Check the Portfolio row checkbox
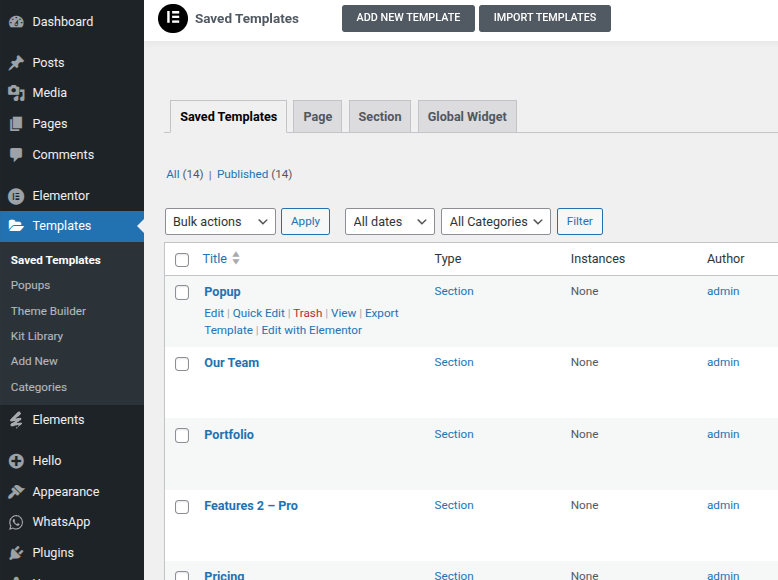Image resolution: width=778 pixels, height=580 pixels. (182, 435)
